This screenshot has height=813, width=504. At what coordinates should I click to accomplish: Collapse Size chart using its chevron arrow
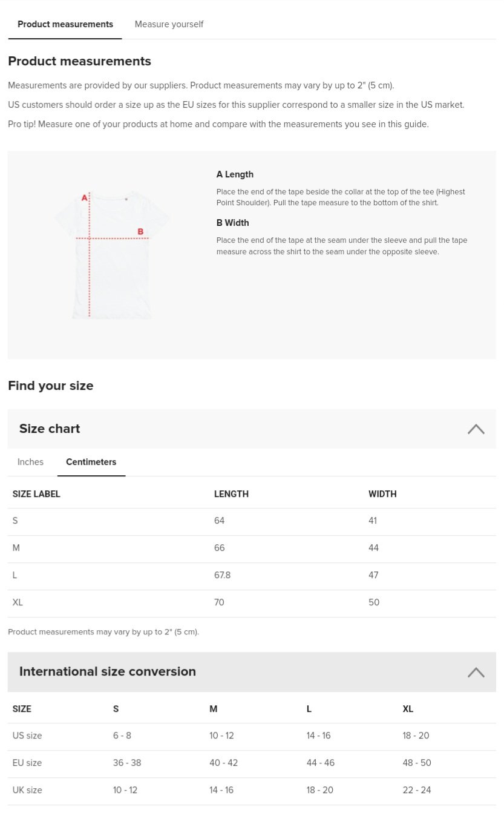(x=476, y=429)
